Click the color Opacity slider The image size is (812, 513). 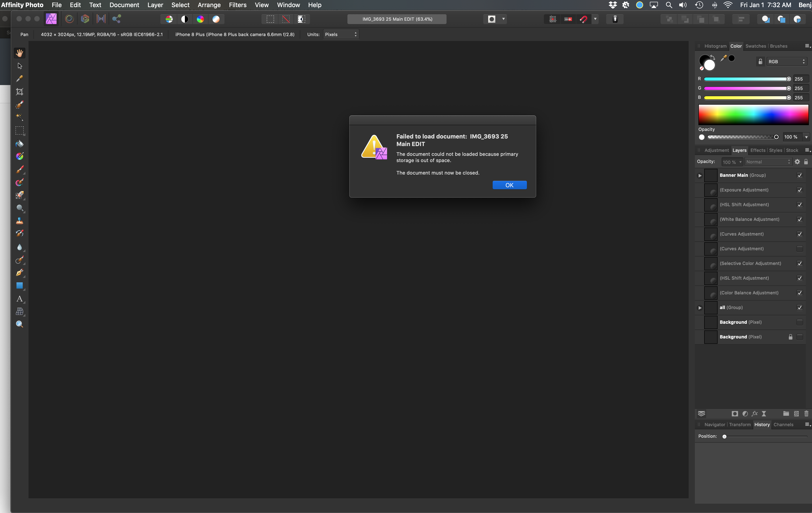tap(743, 137)
